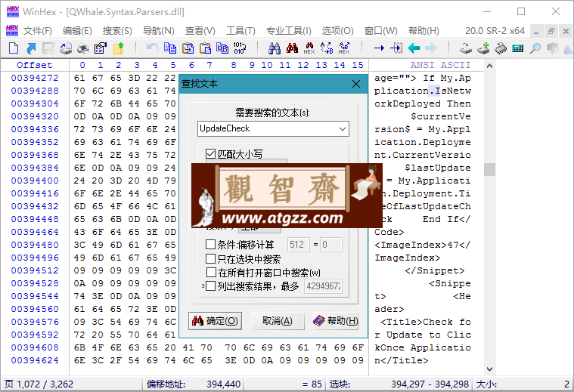Image resolution: width=574 pixels, height=392 pixels.
Task: Click the Open folder toolbar icon
Action: pyautogui.click(x=118, y=48)
